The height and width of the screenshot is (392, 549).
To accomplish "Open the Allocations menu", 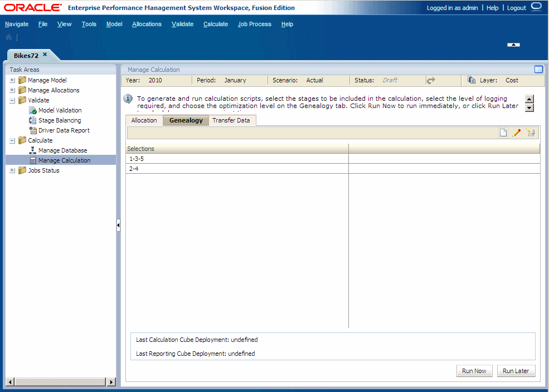I will click(147, 24).
